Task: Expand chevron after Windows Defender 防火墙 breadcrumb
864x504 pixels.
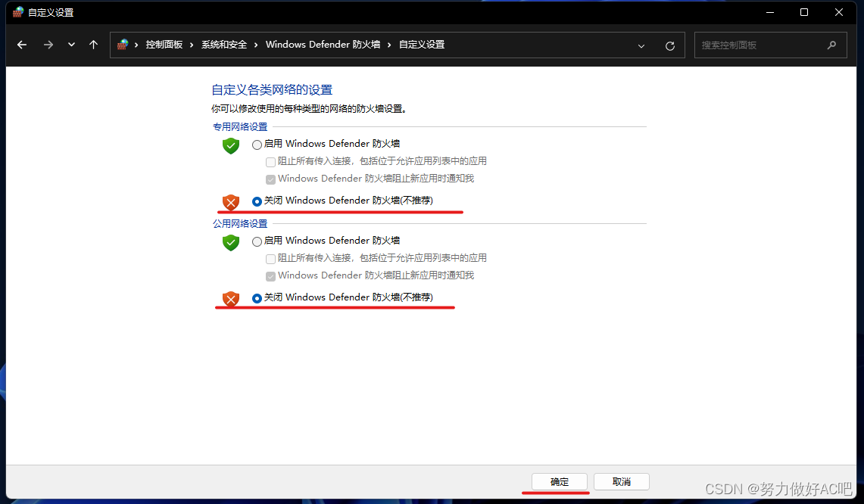Action: (389, 45)
